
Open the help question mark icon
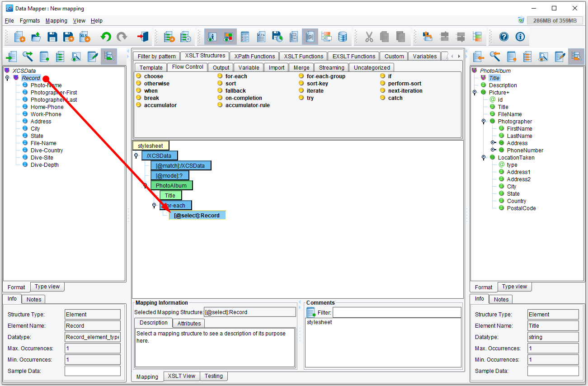(504, 37)
